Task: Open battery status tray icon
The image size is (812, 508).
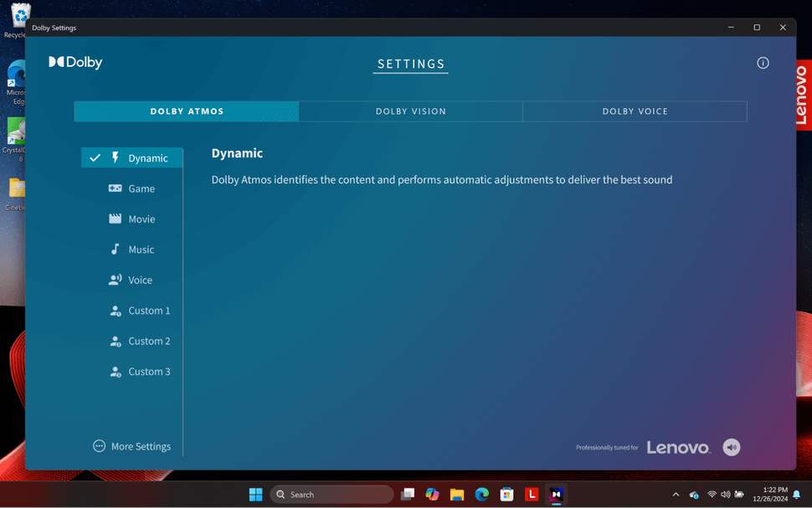Action: (739, 495)
